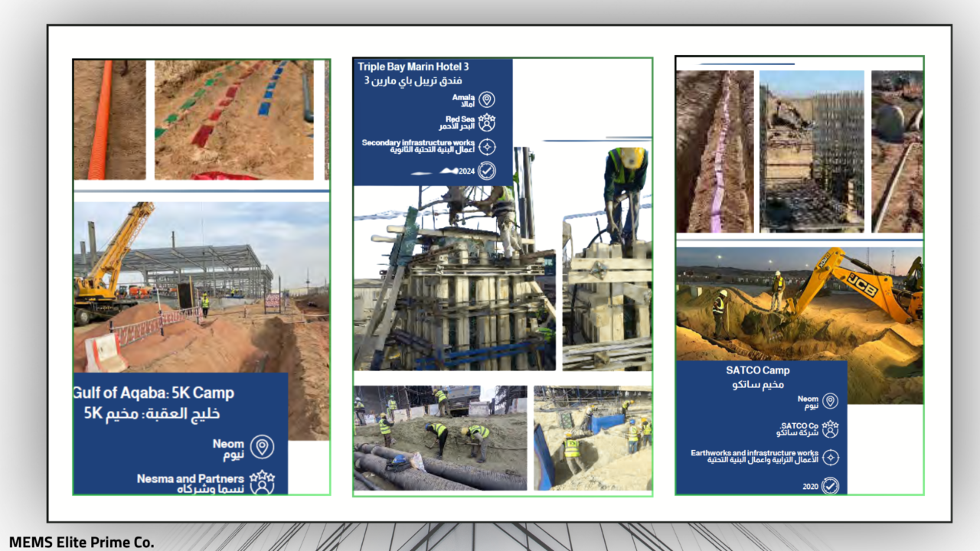Click the "2020" year text

(x=811, y=487)
